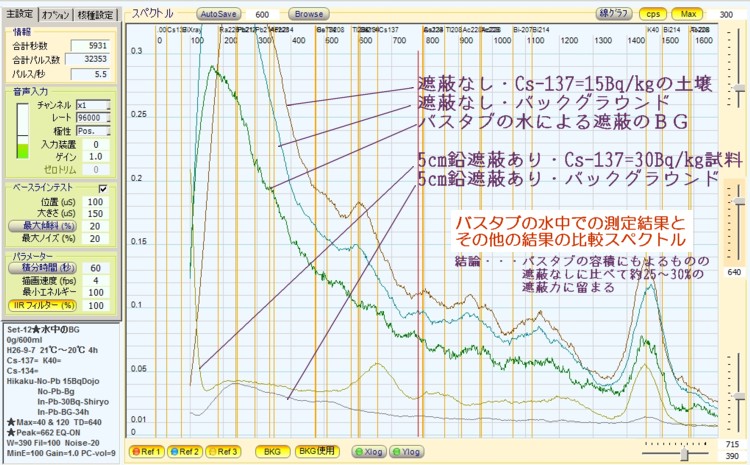The width and height of the screenshot is (750, 465).
Task: Click the 位置 (uS) field showing 100
Action: click(96, 202)
